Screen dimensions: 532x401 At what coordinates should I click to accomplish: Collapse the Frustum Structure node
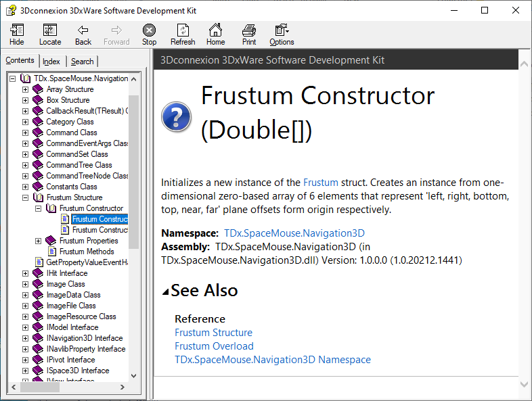26,197
